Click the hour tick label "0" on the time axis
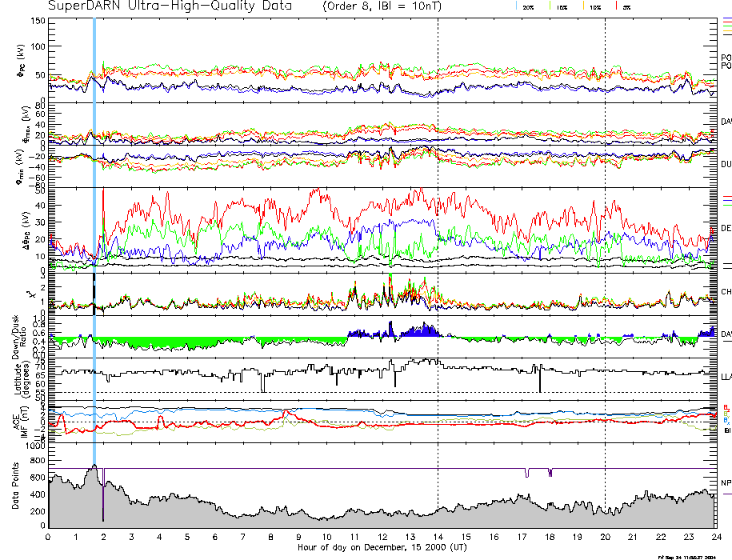Viewport: 732px width, 560px height. click(48, 537)
